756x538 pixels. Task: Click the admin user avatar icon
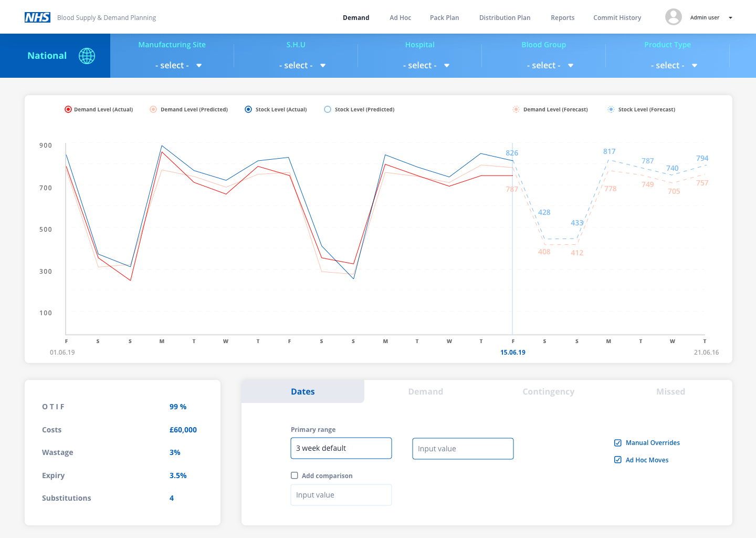[x=673, y=17]
